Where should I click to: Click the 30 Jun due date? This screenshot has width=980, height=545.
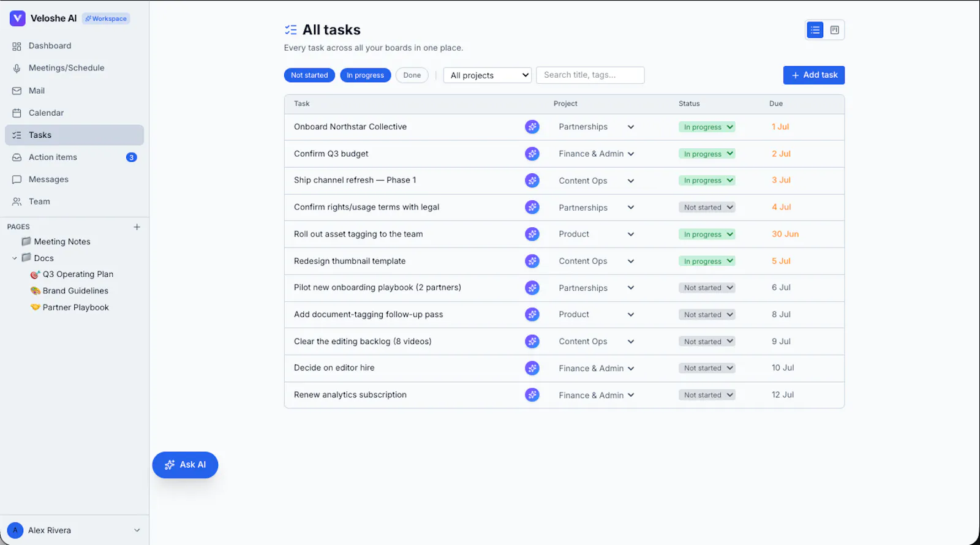click(785, 234)
